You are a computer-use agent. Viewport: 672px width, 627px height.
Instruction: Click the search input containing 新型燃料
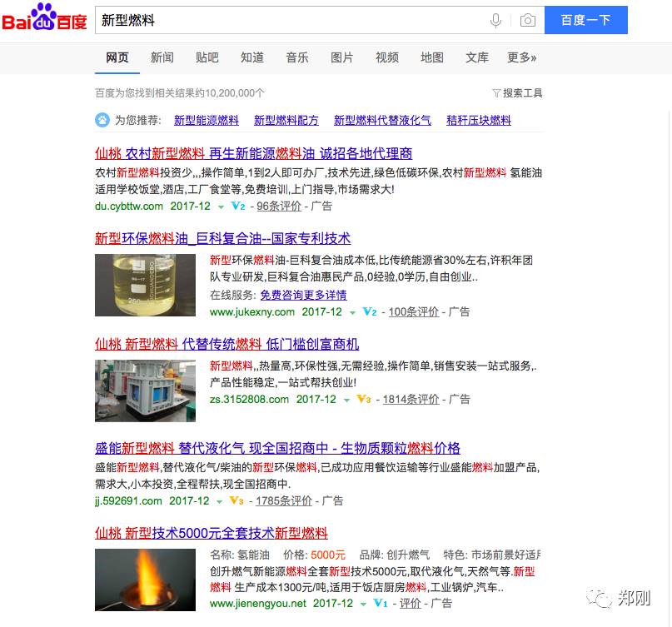pyautogui.click(x=291, y=20)
